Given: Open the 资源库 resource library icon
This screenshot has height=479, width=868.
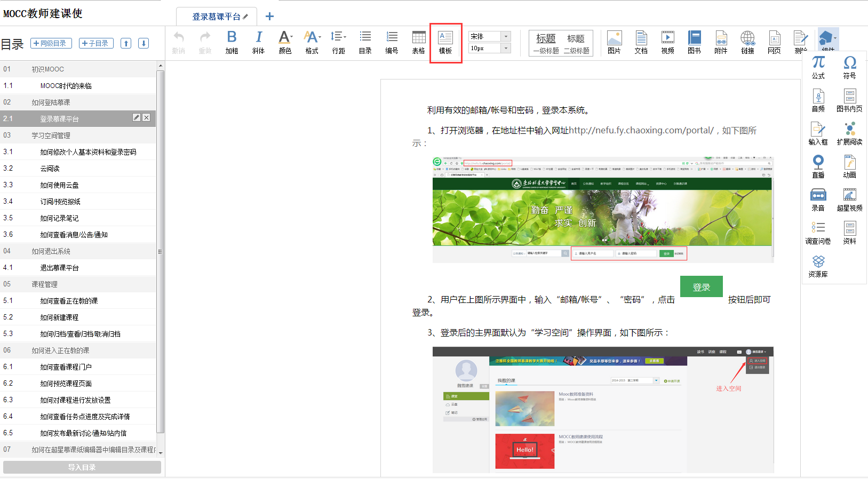Looking at the screenshot, I should [818, 266].
